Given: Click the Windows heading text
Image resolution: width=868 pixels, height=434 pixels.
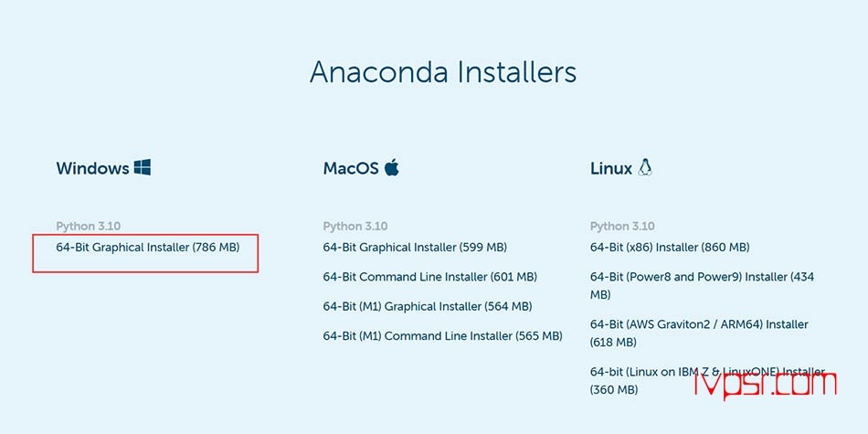Looking at the screenshot, I should (93, 168).
